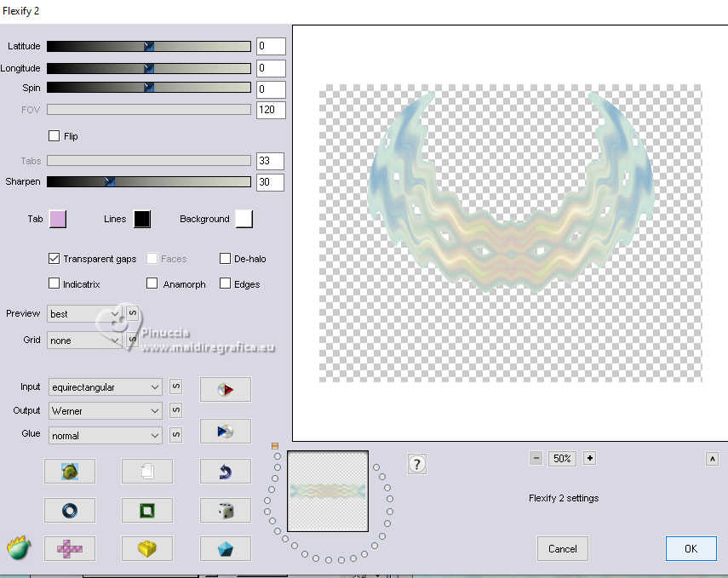Open the Preview quality dropdown

(x=85, y=314)
